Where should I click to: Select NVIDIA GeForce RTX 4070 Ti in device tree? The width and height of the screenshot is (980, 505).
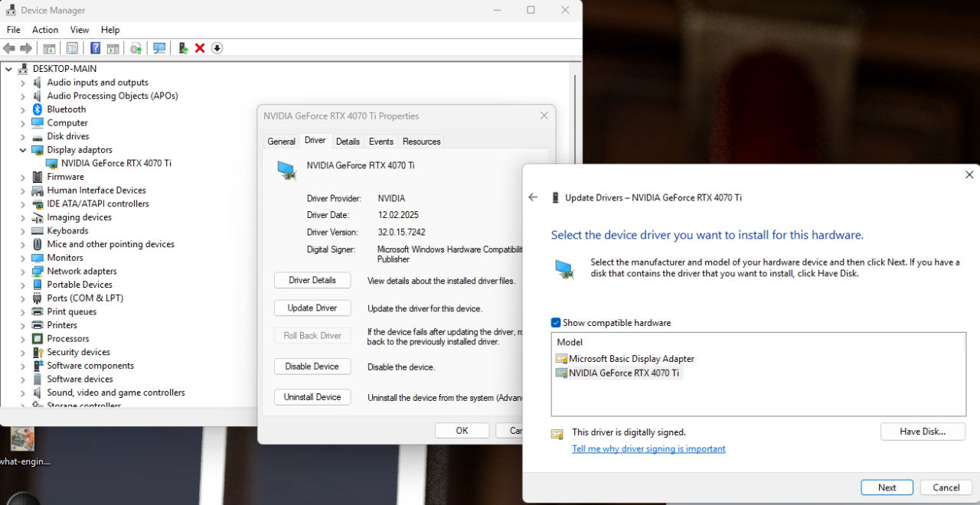116,163
